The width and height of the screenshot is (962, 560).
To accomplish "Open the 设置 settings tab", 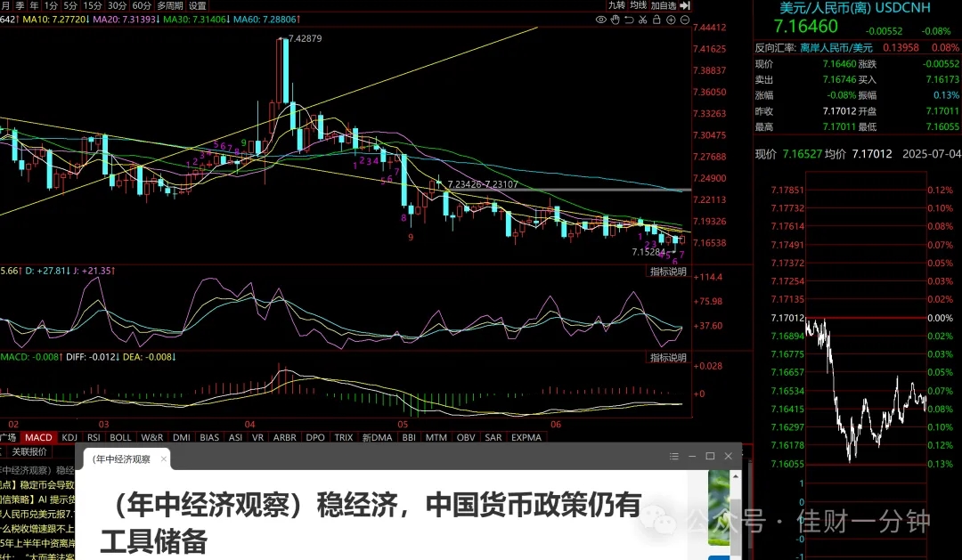I will click(x=198, y=5).
